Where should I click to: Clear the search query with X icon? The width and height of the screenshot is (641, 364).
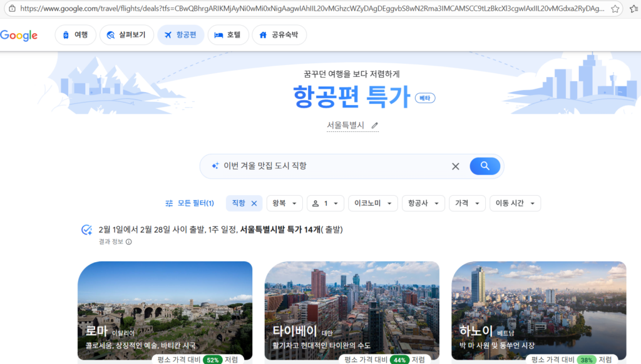point(456,166)
